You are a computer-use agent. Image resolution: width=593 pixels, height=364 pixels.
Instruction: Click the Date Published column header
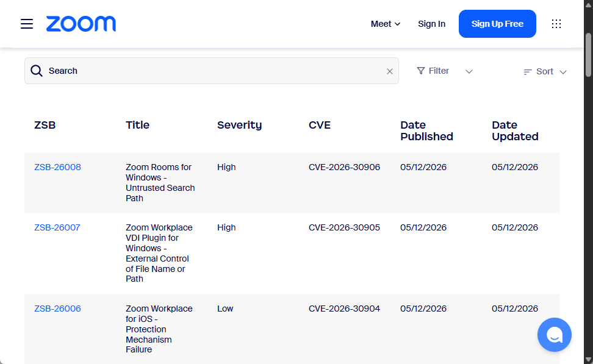coord(426,130)
